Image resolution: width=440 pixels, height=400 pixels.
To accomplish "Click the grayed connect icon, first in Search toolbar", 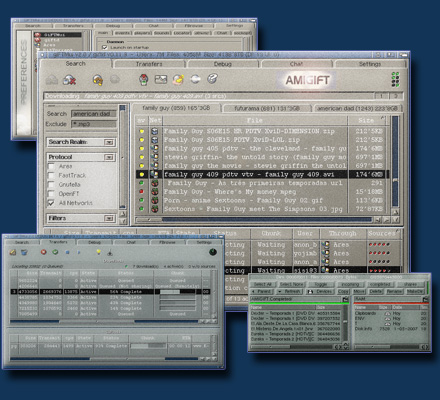I will pos(52,80).
